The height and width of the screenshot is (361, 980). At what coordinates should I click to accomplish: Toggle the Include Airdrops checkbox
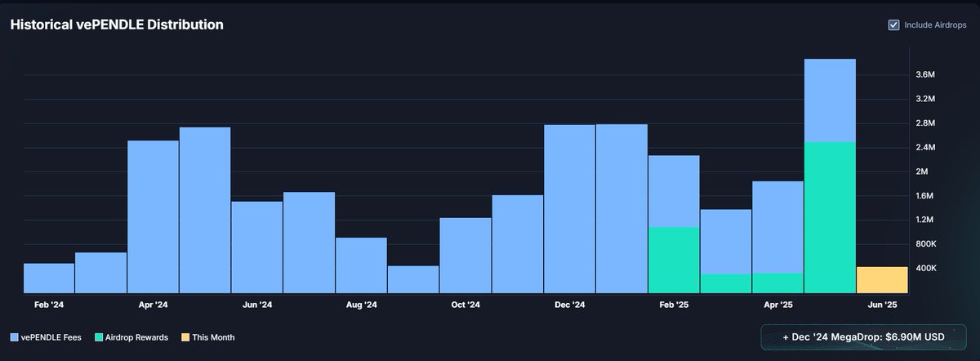pos(893,25)
